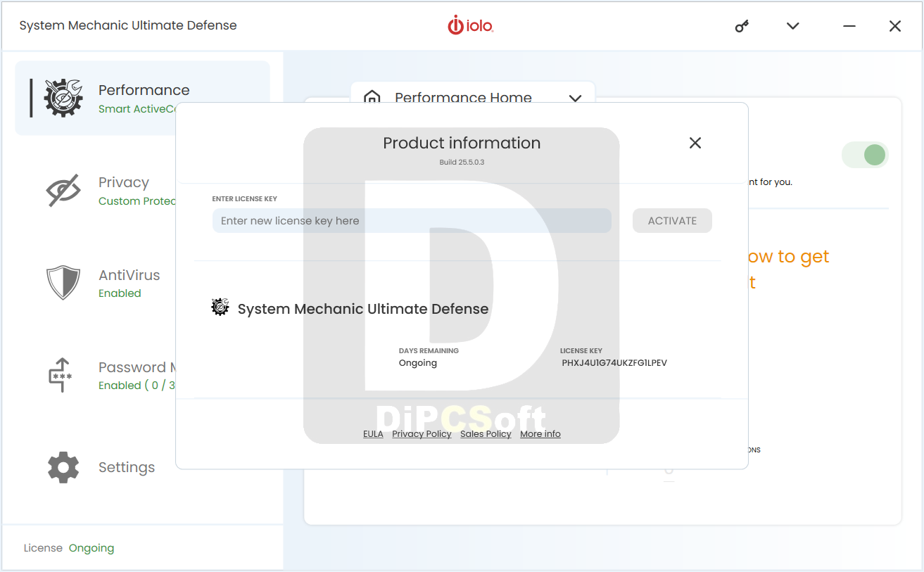Select the AntiVirus shield icon
924x572 pixels.
[x=63, y=282]
